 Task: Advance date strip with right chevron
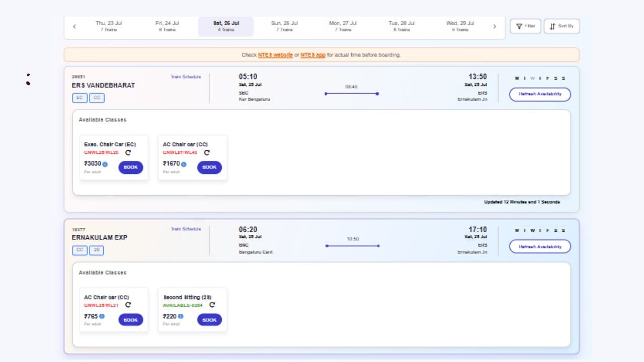click(495, 27)
